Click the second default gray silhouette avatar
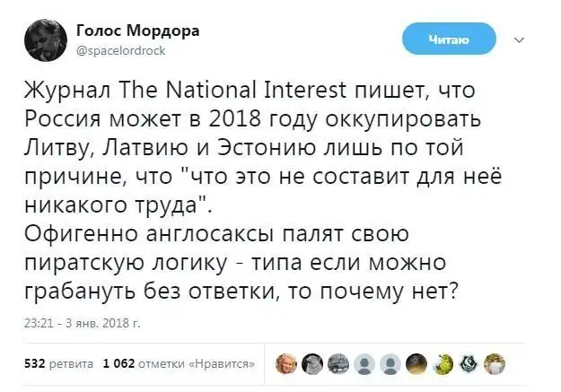 [390, 362]
